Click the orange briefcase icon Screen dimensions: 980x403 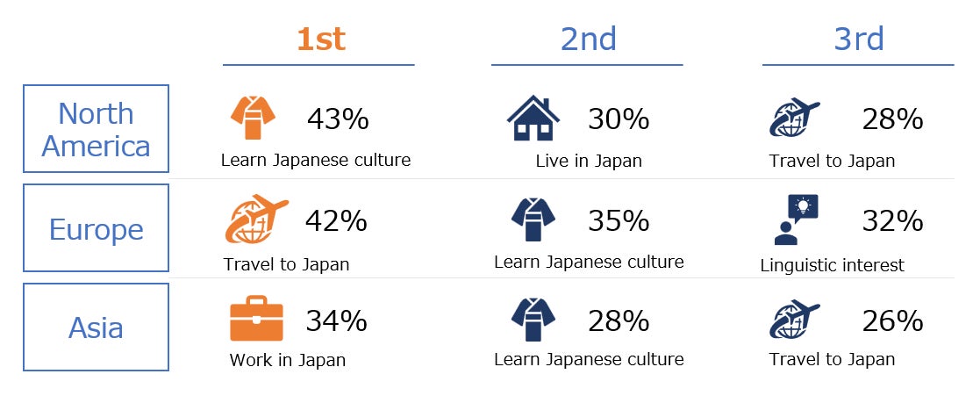pyautogui.click(x=256, y=320)
